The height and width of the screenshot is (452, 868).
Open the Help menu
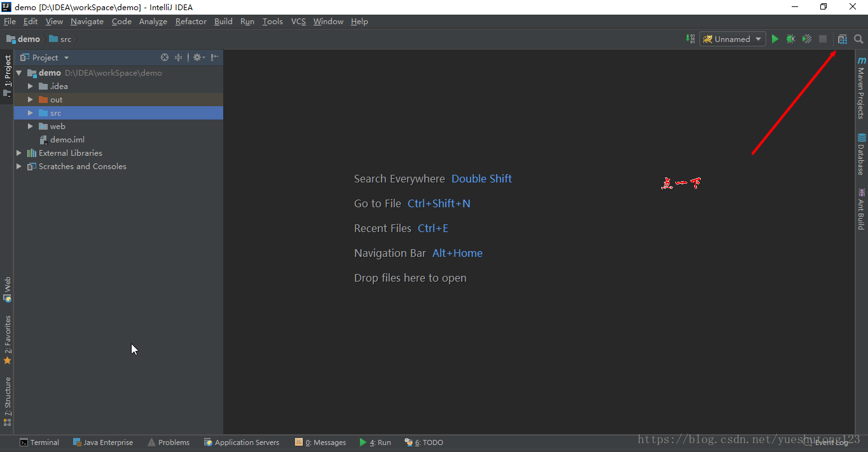(x=359, y=22)
